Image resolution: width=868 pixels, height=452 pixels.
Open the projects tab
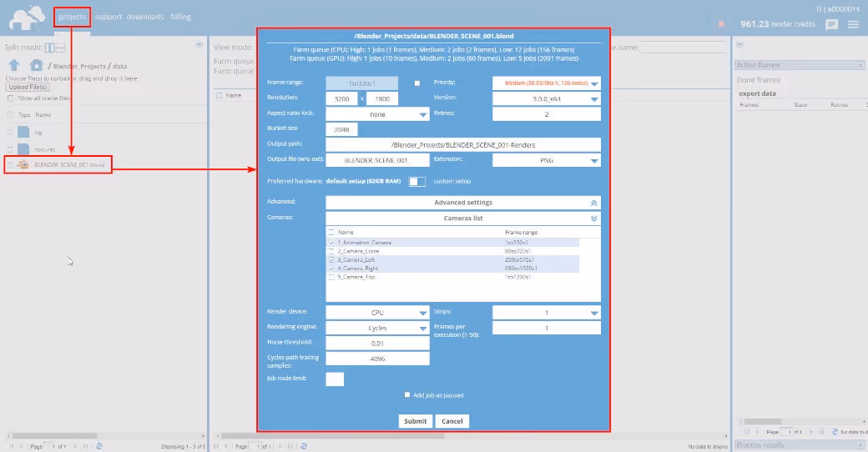point(73,17)
